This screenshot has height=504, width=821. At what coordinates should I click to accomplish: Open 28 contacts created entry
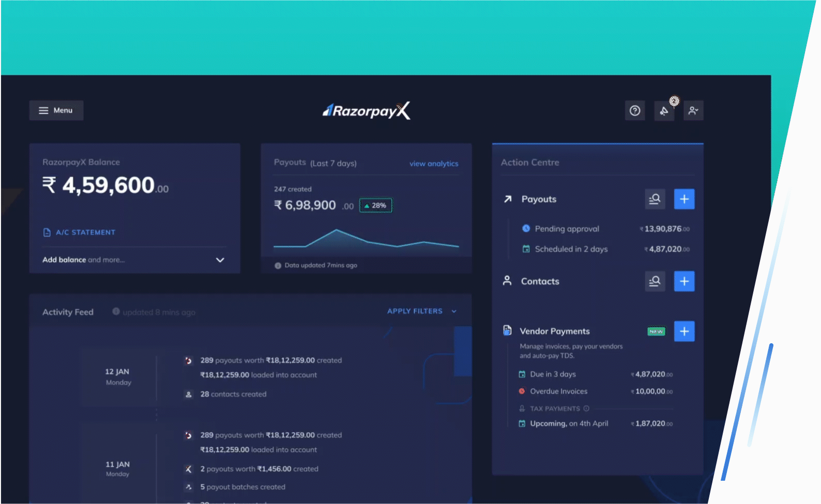[x=233, y=394]
